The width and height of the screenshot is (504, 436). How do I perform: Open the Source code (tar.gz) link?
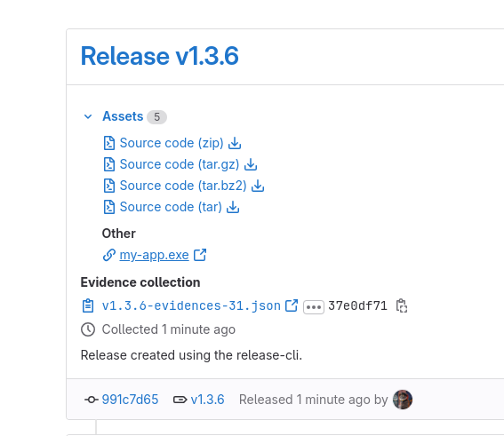(180, 164)
